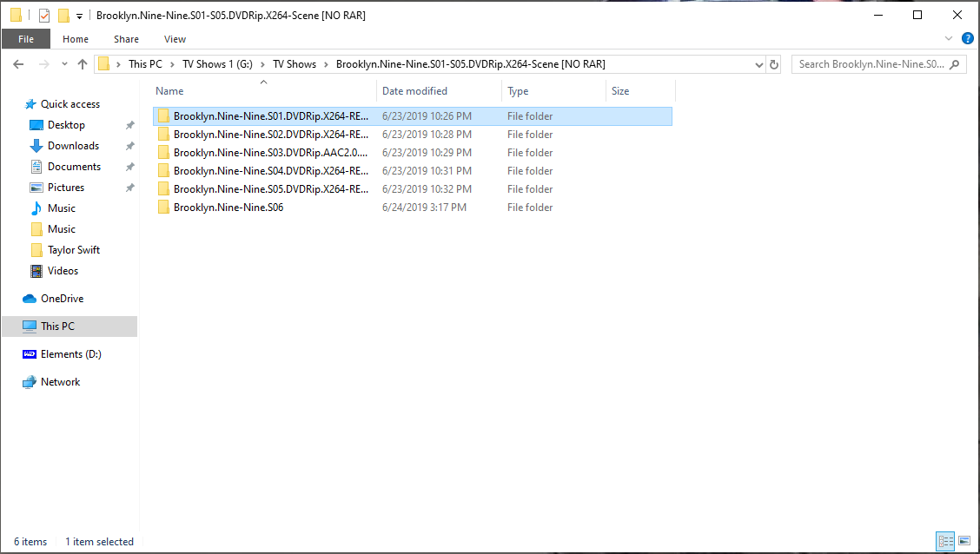Click the New folder quick access icon
Viewport: 980px width, 554px height.
coord(63,16)
